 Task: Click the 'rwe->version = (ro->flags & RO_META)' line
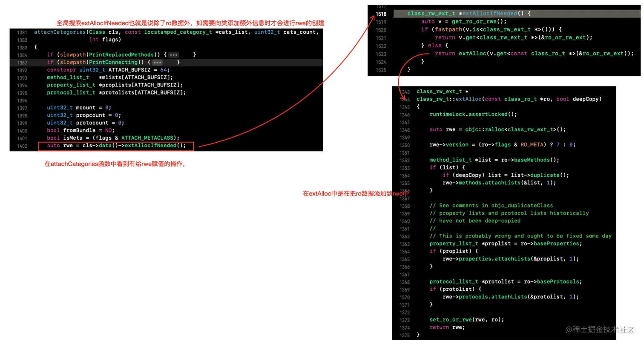tap(503, 145)
